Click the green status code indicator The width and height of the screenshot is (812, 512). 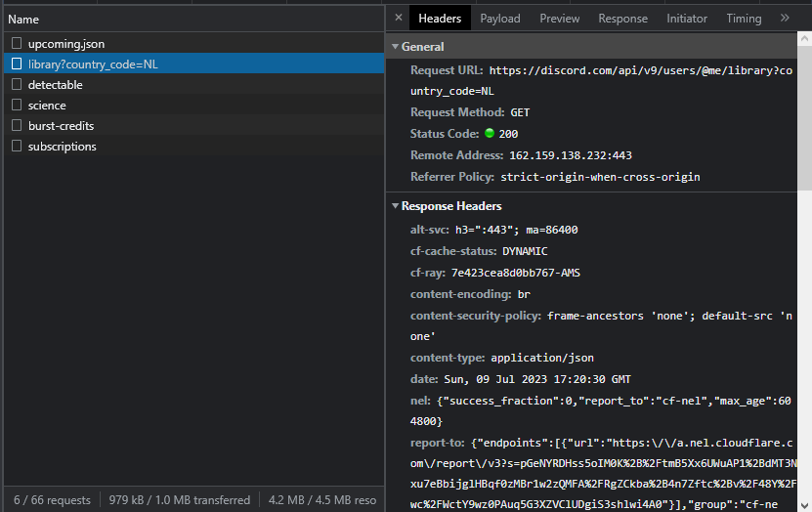[x=490, y=134]
